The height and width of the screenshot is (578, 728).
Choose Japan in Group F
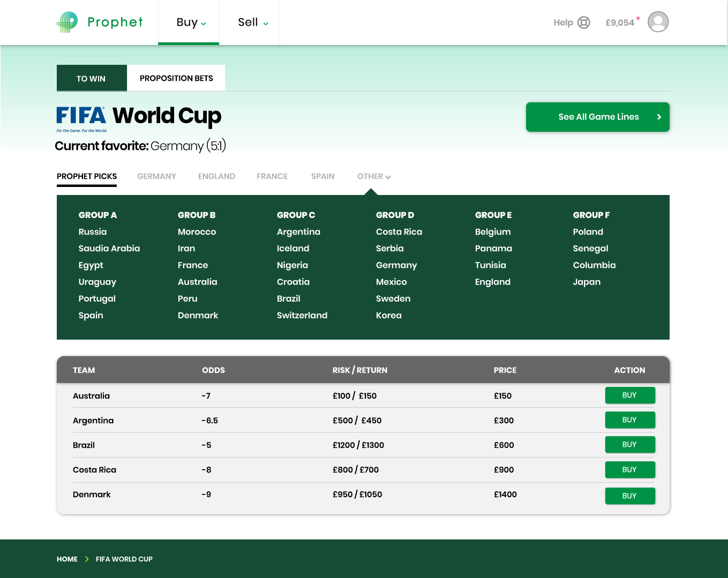587,282
